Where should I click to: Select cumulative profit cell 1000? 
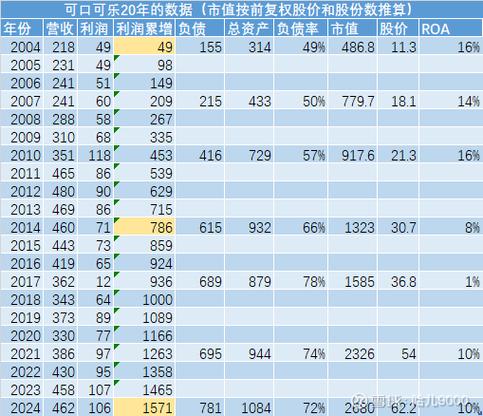click(144, 298)
